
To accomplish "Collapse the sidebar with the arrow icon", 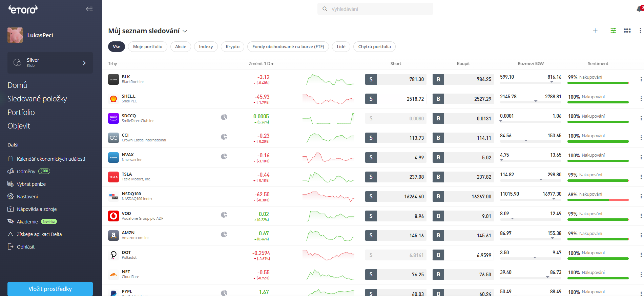I will [89, 9].
